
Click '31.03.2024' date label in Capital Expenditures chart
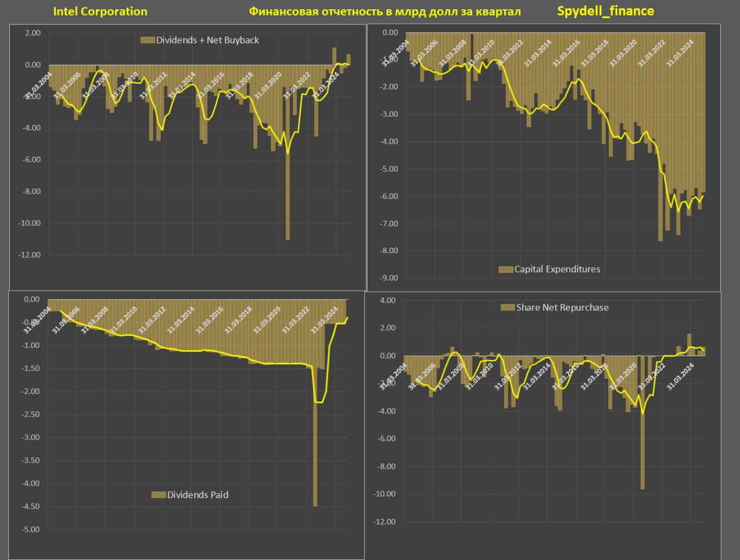[680, 54]
